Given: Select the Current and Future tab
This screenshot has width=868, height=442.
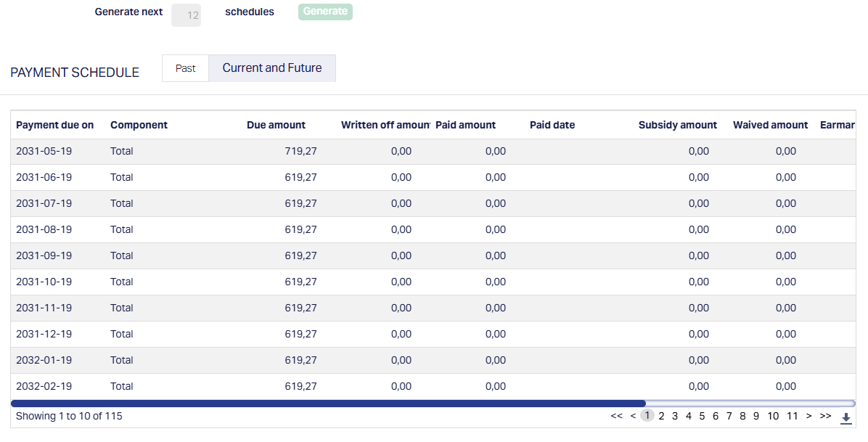Looking at the screenshot, I should (x=272, y=68).
